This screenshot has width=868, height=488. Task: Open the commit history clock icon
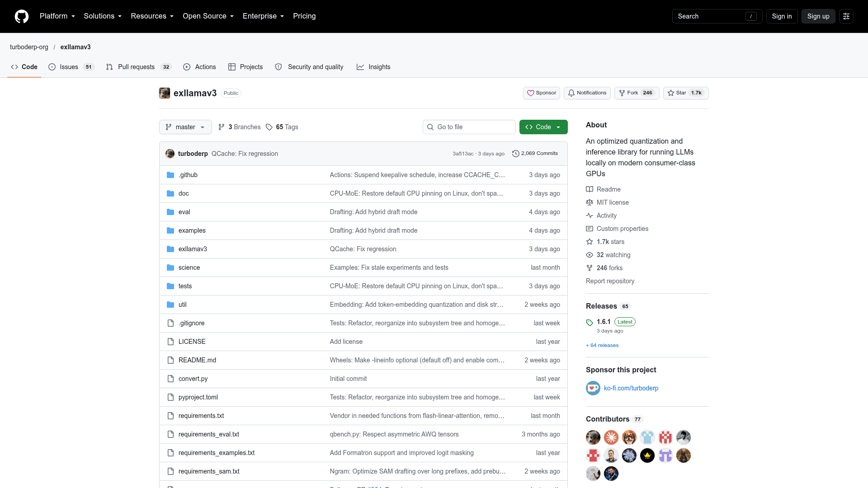point(515,154)
